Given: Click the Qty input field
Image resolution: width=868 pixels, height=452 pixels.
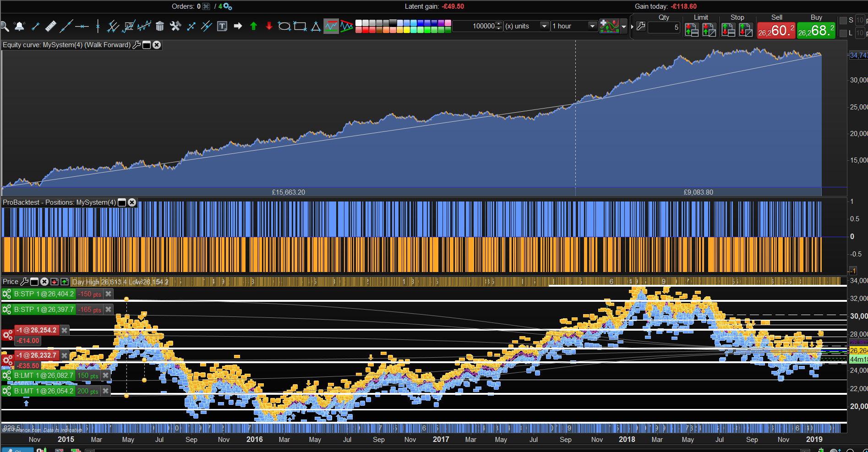Looking at the screenshot, I should (664, 27).
